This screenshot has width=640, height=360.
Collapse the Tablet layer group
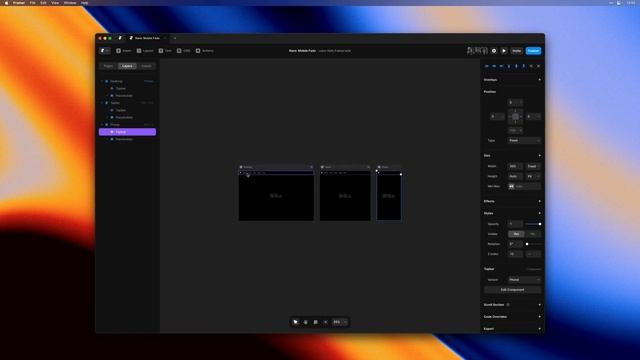coord(102,103)
